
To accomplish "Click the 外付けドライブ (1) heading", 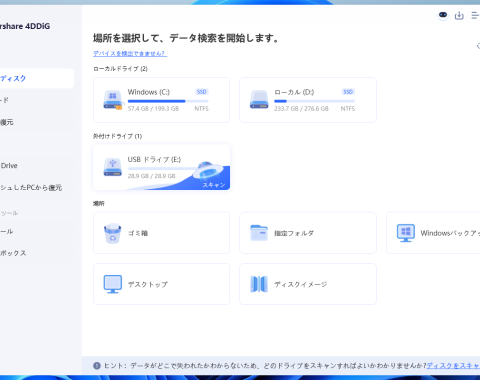I will [x=117, y=136].
